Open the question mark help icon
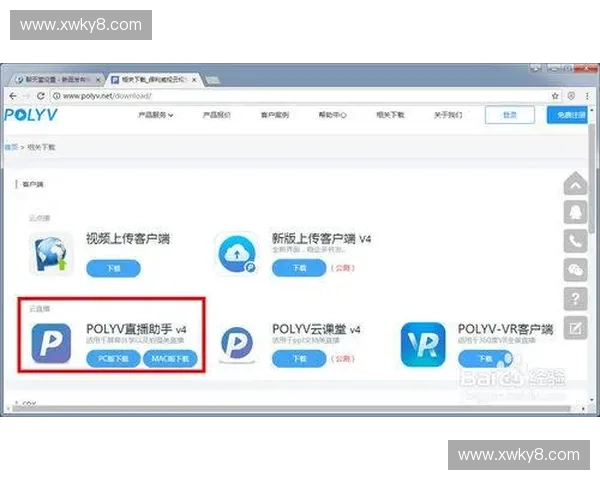Viewport: 600px width, 480px height. [x=576, y=298]
